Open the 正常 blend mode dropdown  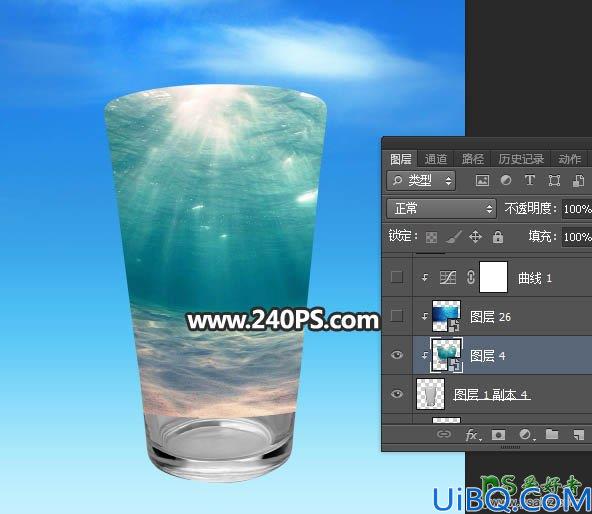coord(441,209)
